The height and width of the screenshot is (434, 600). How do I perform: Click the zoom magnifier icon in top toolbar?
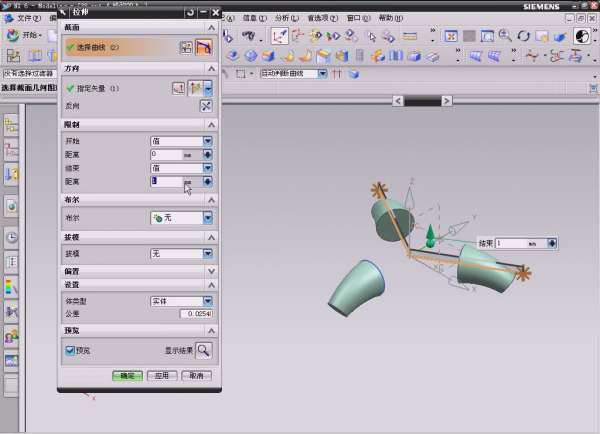(505, 36)
